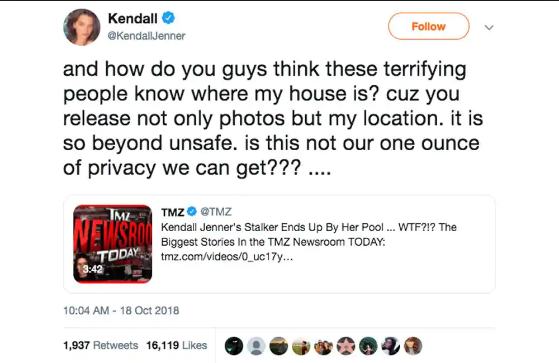
Task: Open the @KendallJenner handle link
Action: (147, 36)
